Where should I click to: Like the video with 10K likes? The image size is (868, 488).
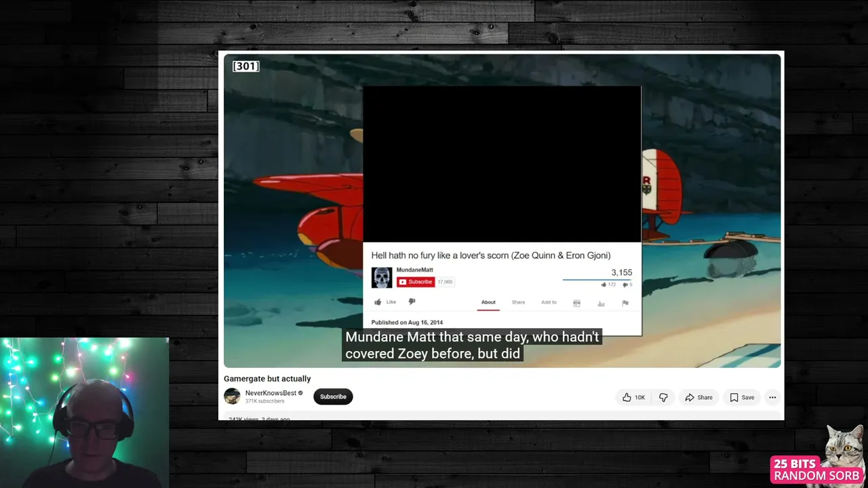[633, 398]
